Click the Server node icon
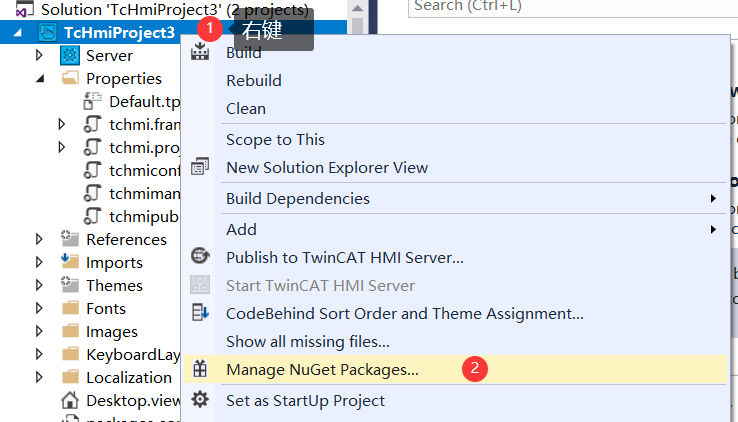This screenshot has width=738, height=422. click(70, 56)
